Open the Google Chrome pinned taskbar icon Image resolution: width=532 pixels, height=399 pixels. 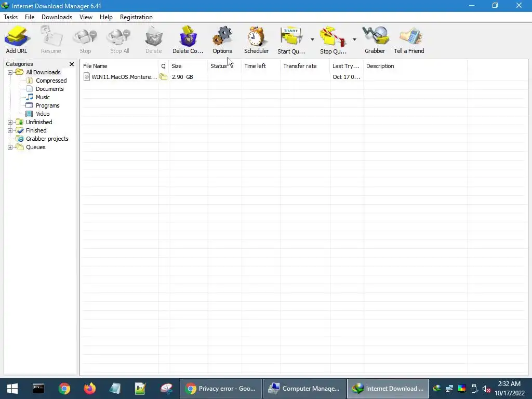[64, 389]
